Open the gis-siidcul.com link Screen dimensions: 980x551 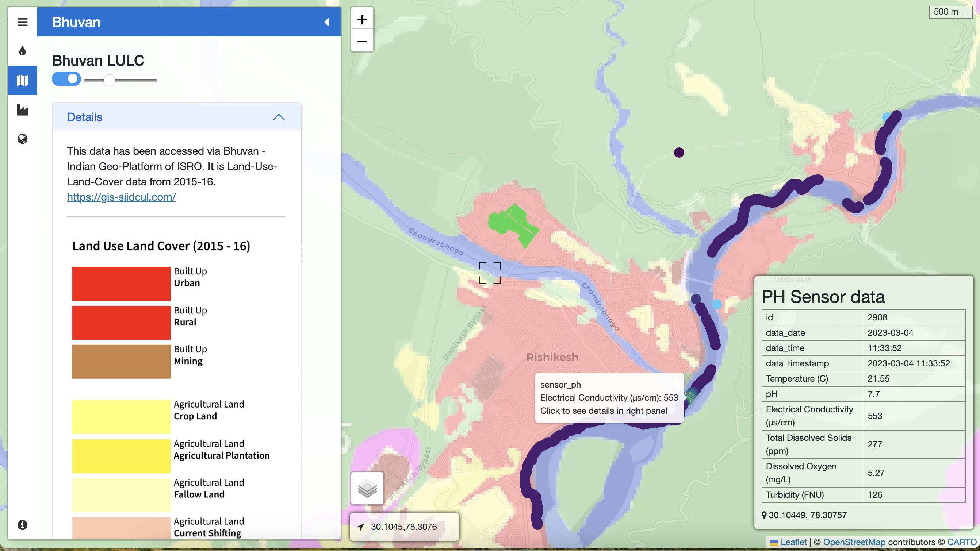[121, 197]
